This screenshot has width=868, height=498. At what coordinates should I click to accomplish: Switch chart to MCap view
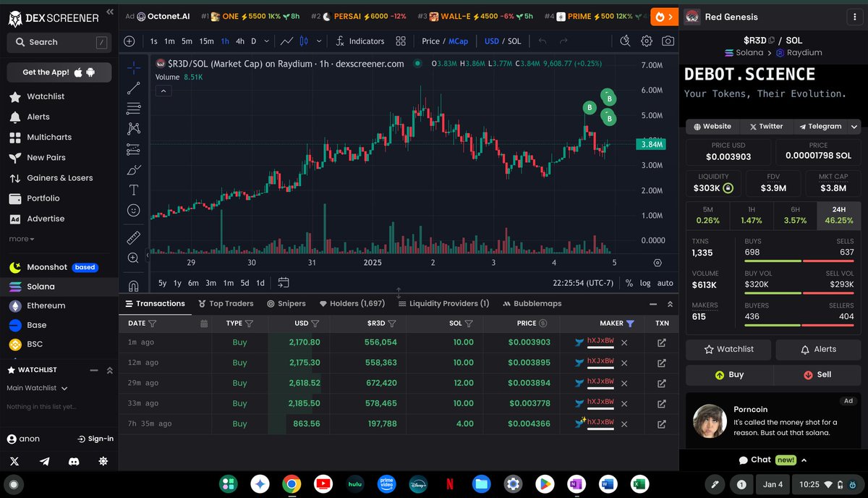click(458, 41)
